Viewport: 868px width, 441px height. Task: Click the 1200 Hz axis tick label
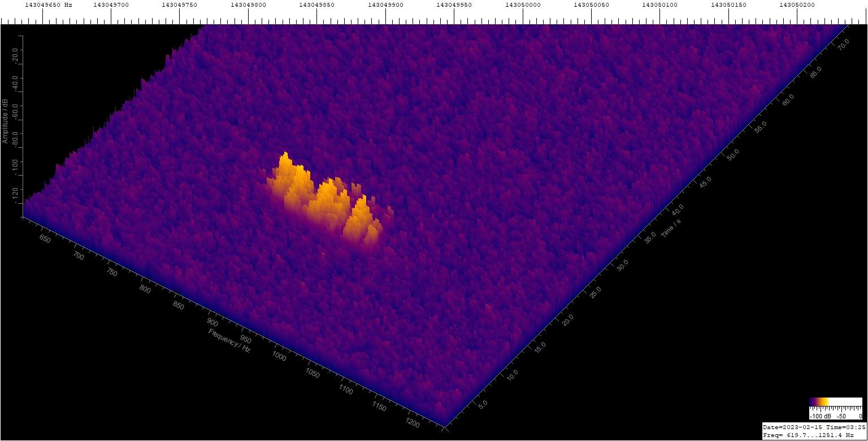click(x=413, y=422)
